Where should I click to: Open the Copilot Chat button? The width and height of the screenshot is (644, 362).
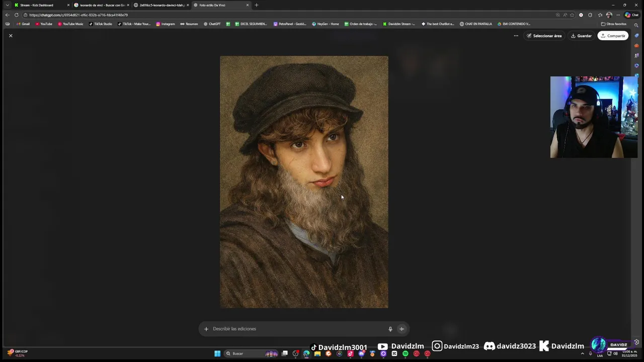pyautogui.click(x=631, y=15)
